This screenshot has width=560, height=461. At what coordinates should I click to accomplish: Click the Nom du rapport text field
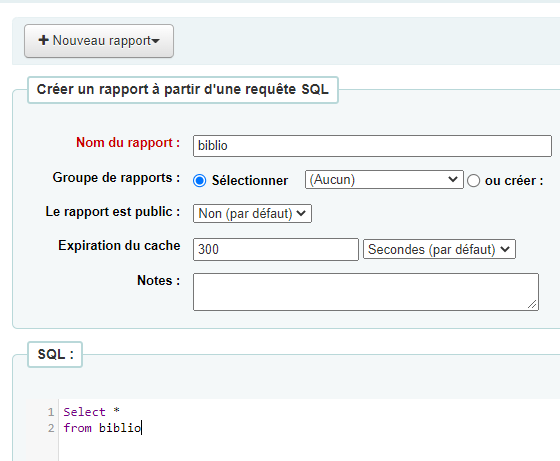(372, 146)
